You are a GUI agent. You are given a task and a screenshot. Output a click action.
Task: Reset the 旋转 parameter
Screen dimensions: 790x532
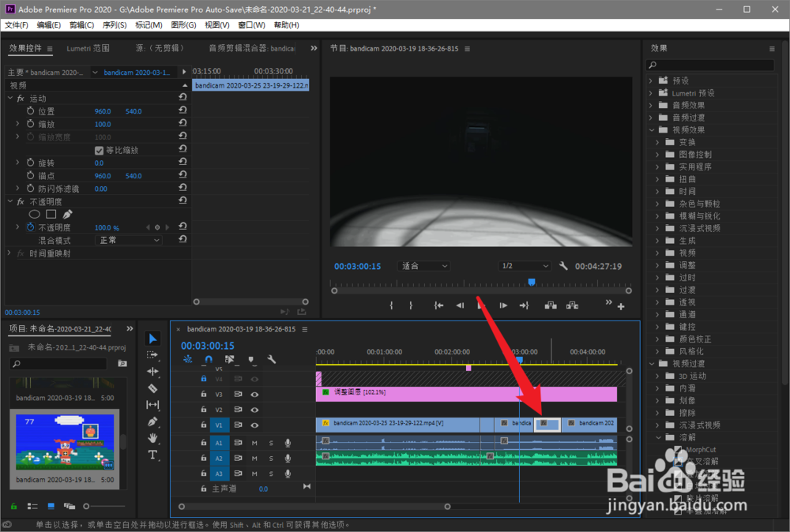(x=182, y=162)
